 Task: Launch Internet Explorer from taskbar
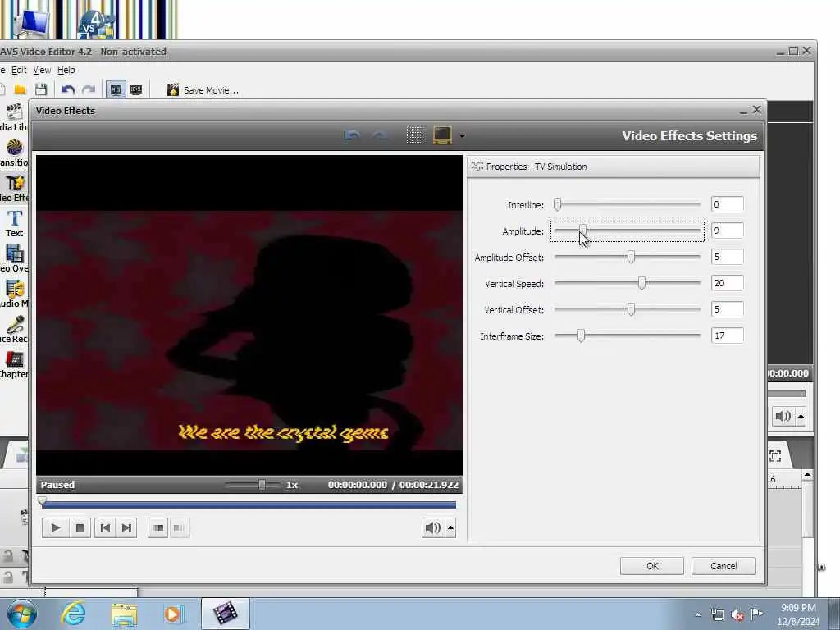point(72,614)
